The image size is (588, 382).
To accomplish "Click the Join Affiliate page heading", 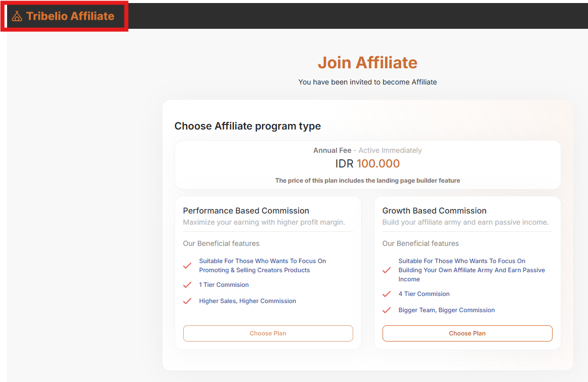I will coord(367,63).
